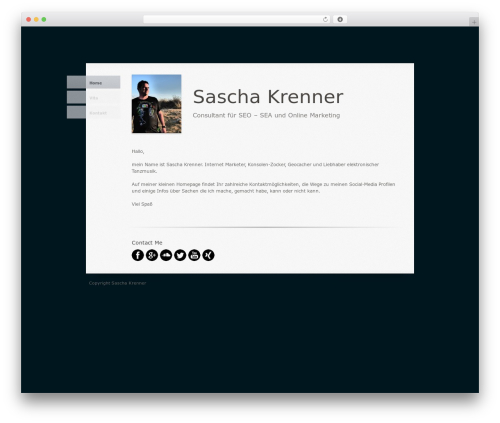Open the Facebook profile icon
This screenshot has height=423, width=500.
(x=138, y=255)
